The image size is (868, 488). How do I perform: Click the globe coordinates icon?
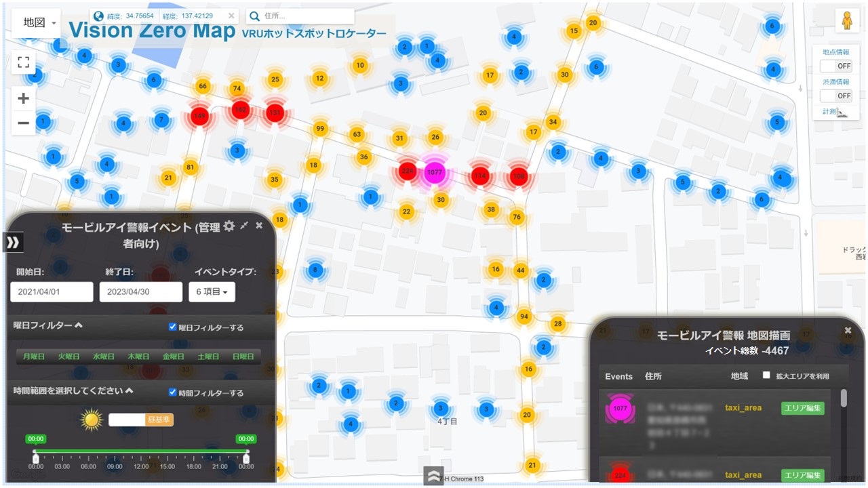[x=99, y=16]
